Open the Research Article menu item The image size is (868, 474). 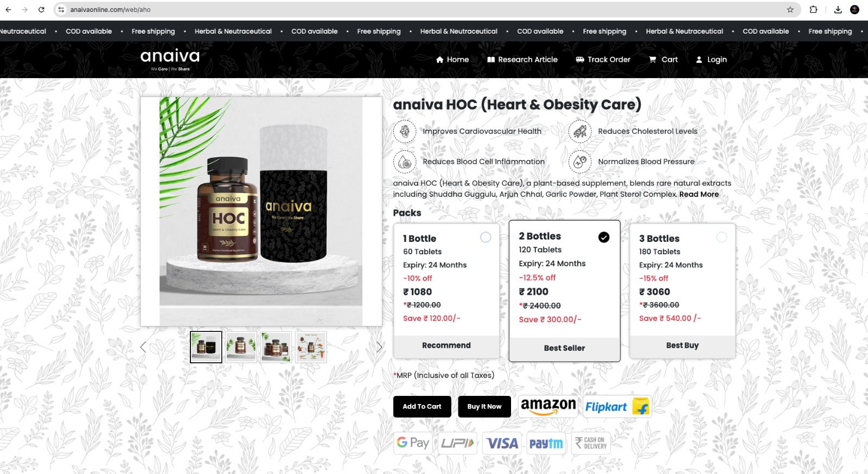pyautogui.click(x=522, y=60)
